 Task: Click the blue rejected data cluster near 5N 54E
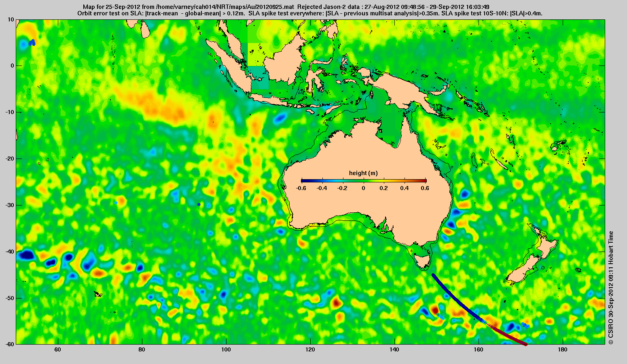32,42
